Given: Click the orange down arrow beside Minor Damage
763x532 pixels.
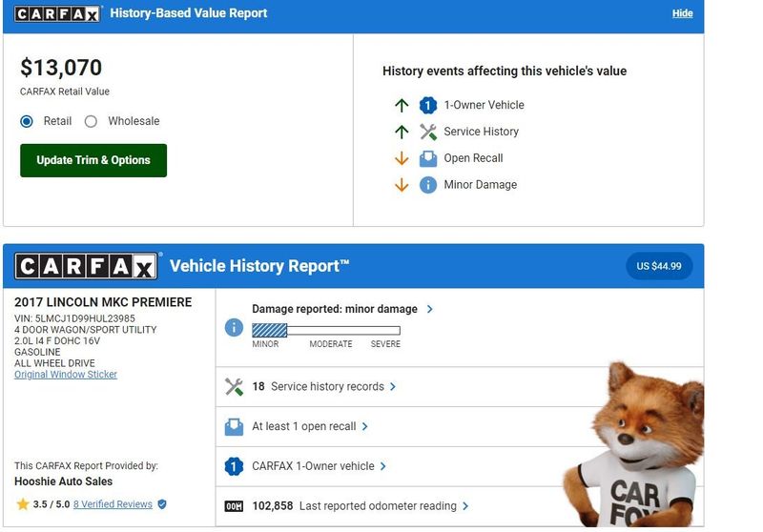Looking at the screenshot, I should 402,185.
